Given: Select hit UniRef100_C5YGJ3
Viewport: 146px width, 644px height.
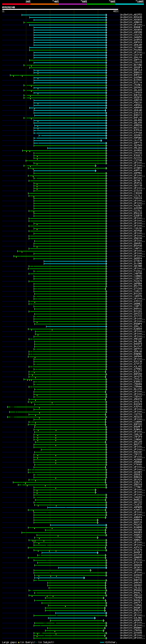Looking at the screenshot, I should click(131, 379).
